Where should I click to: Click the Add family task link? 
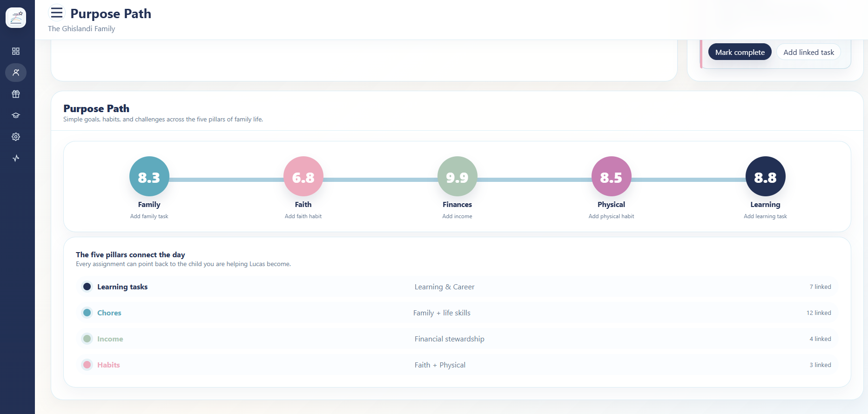click(x=149, y=216)
